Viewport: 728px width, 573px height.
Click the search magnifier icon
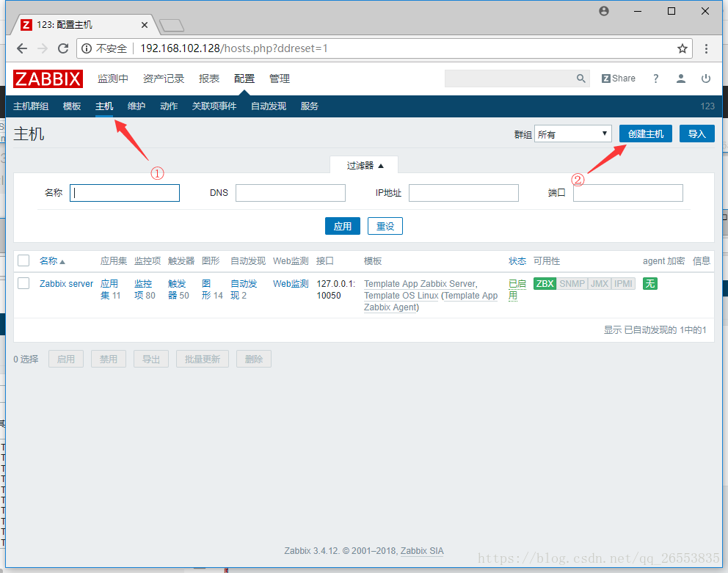[x=580, y=79]
